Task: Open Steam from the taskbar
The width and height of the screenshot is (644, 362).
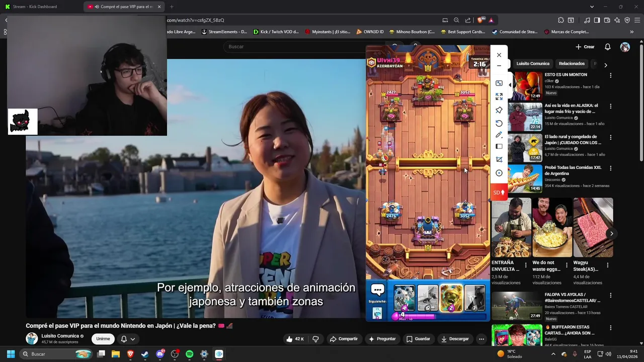Action: [145, 354]
